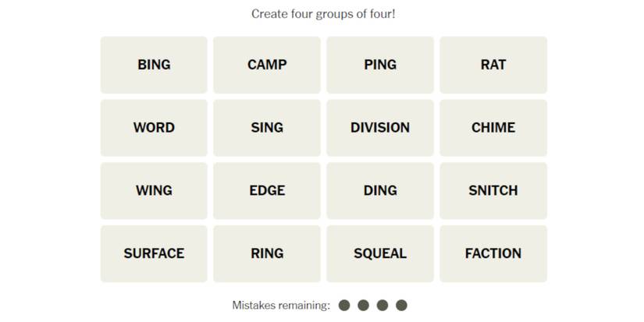The width and height of the screenshot is (644, 322).
Task: Tap the RAT tile
Action: click(x=493, y=65)
